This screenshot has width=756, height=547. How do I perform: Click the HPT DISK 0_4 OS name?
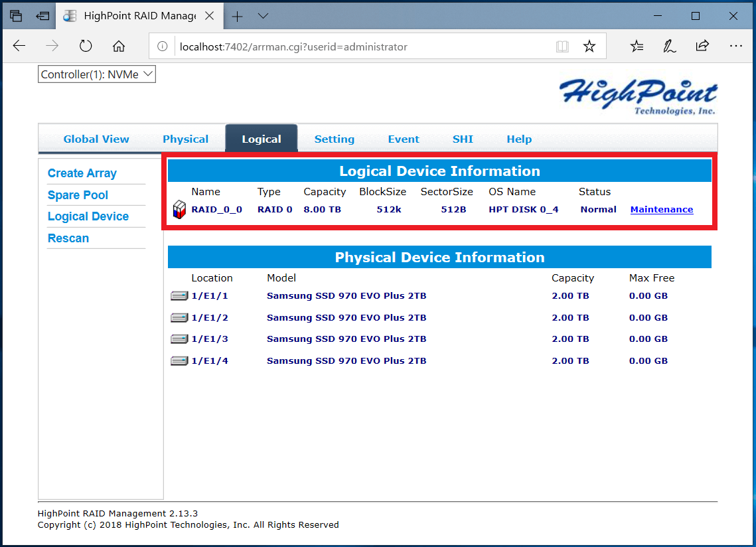click(523, 209)
